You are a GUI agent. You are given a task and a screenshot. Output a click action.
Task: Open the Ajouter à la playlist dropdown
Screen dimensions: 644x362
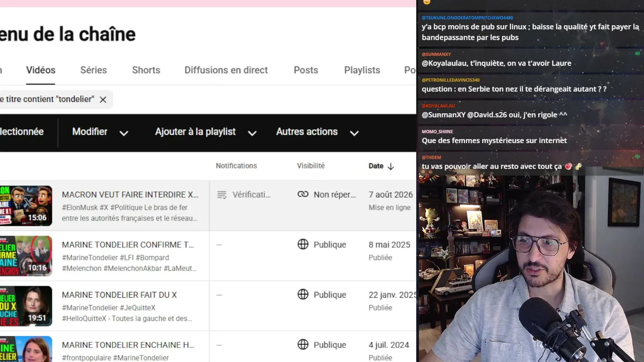[x=206, y=132]
